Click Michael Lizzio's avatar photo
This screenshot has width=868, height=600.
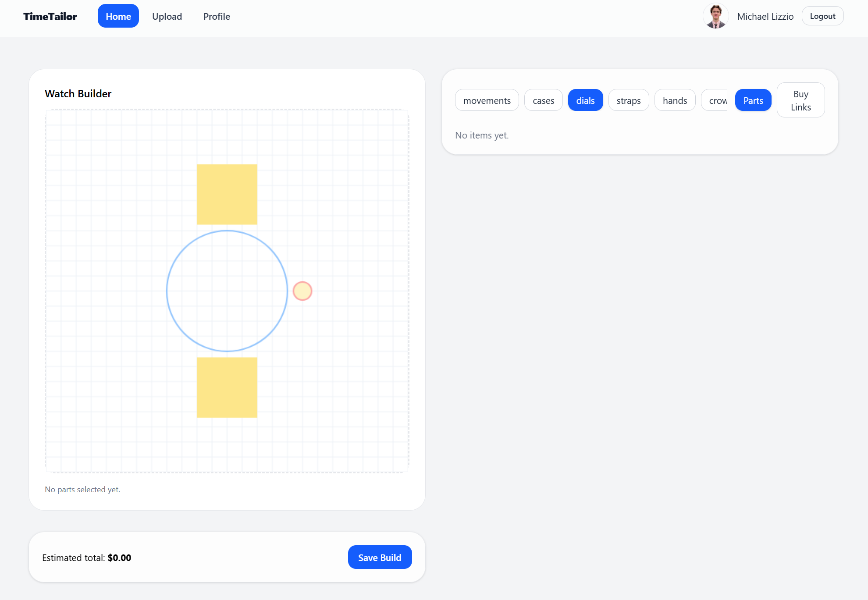click(715, 16)
